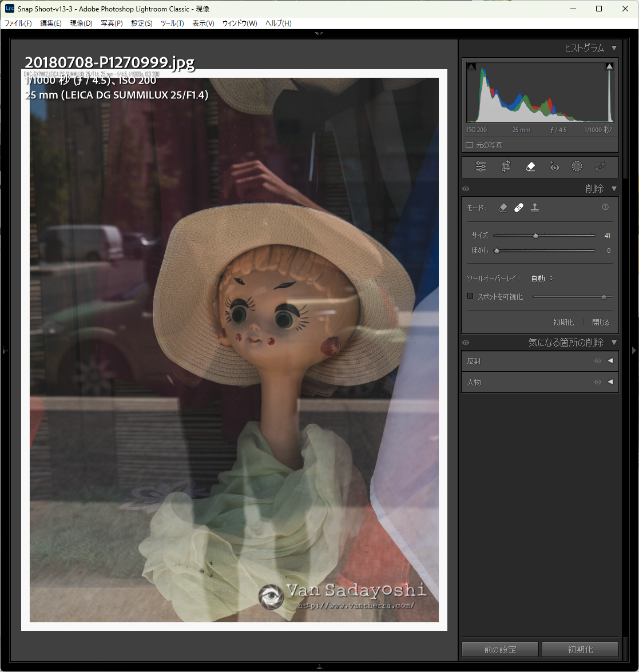
Task: Choose the clone stamp mode icon
Action: pos(535,208)
